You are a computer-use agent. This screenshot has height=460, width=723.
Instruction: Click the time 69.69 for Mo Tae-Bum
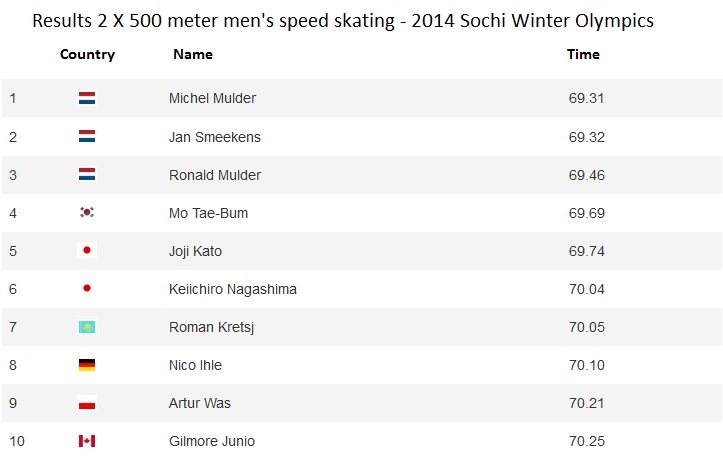(587, 213)
